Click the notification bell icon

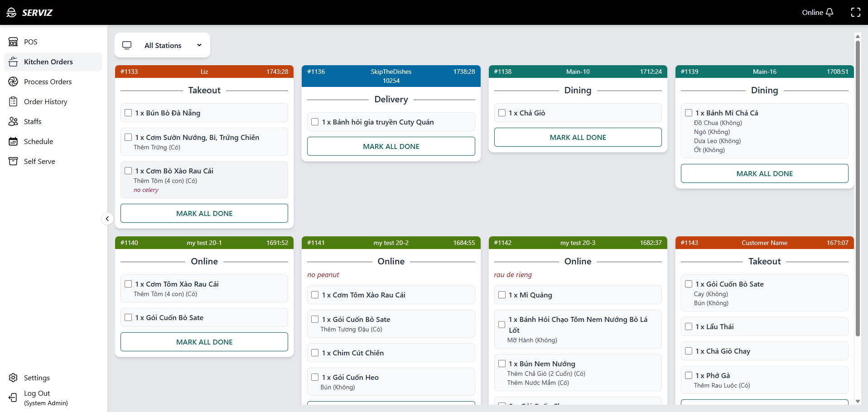(829, 12)
